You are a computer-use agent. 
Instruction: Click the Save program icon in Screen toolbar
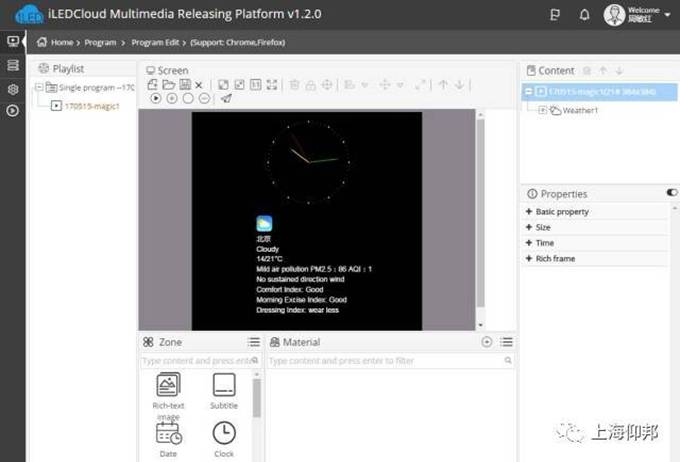point(184,85)
